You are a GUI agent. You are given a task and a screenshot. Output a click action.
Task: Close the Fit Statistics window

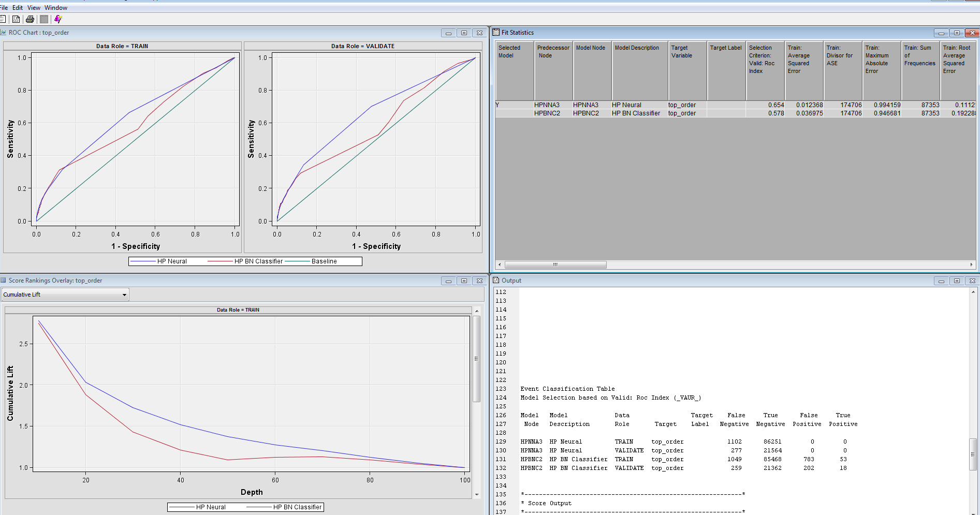click(972, 33)
